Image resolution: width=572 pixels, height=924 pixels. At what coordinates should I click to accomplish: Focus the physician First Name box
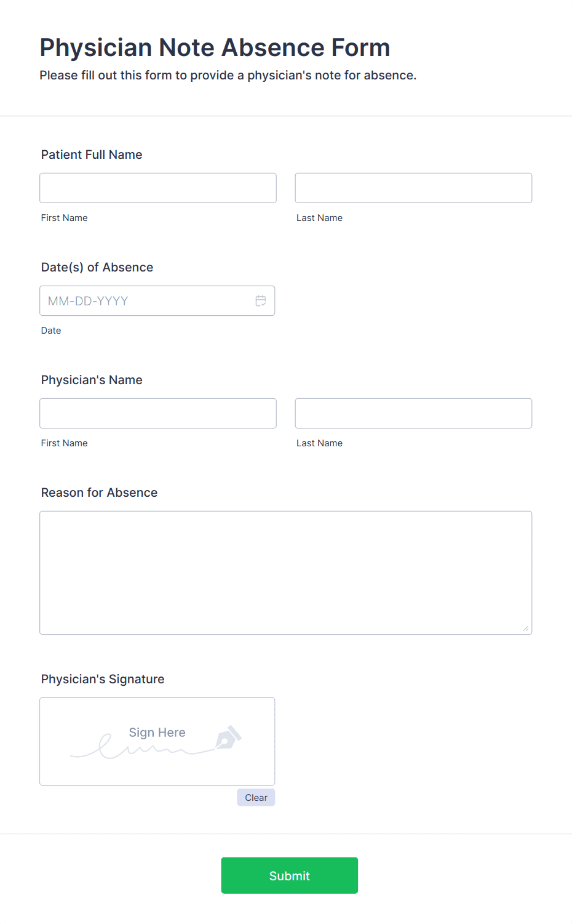[x=157, y=413]
